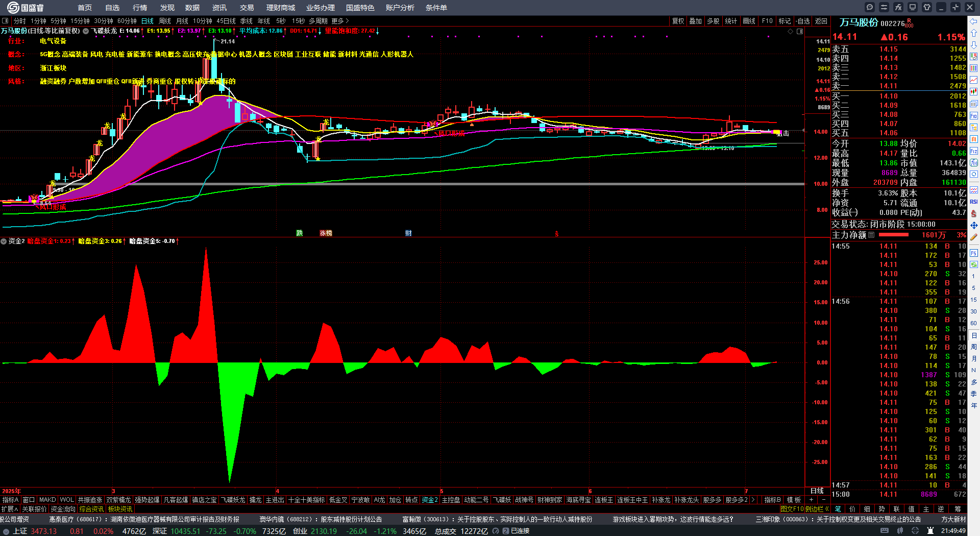Click the 资金流向 button
Screen dimensions: 980x536
(63, 509)
